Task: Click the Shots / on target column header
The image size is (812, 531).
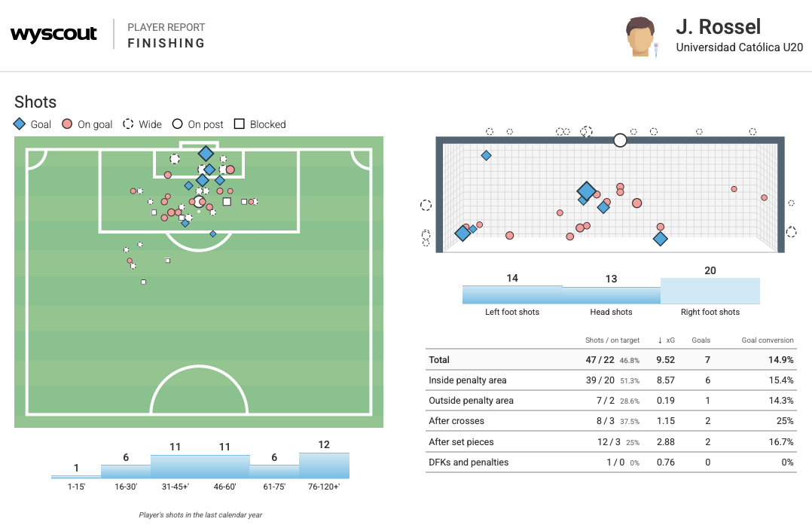Action: pyautogui.click(x=612, y=340)
